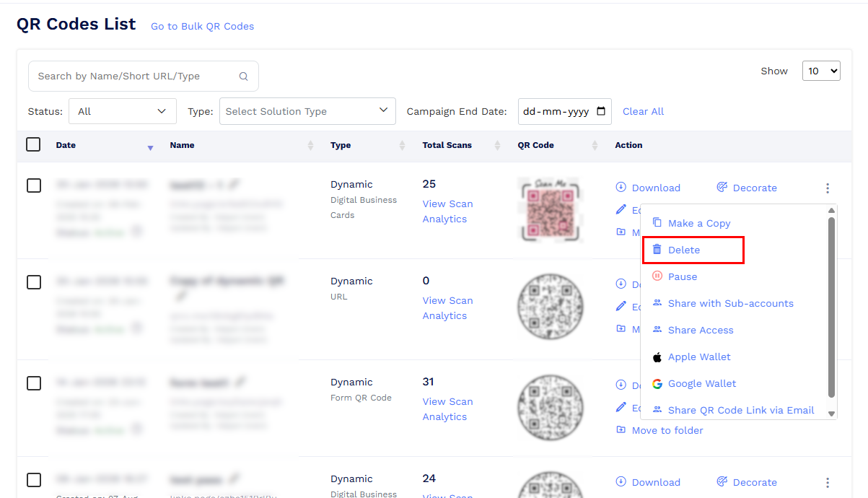Click the people icon beside Share QR Code Link
The height and width of the screenshot is (498, 868).
tap(657, 410)
